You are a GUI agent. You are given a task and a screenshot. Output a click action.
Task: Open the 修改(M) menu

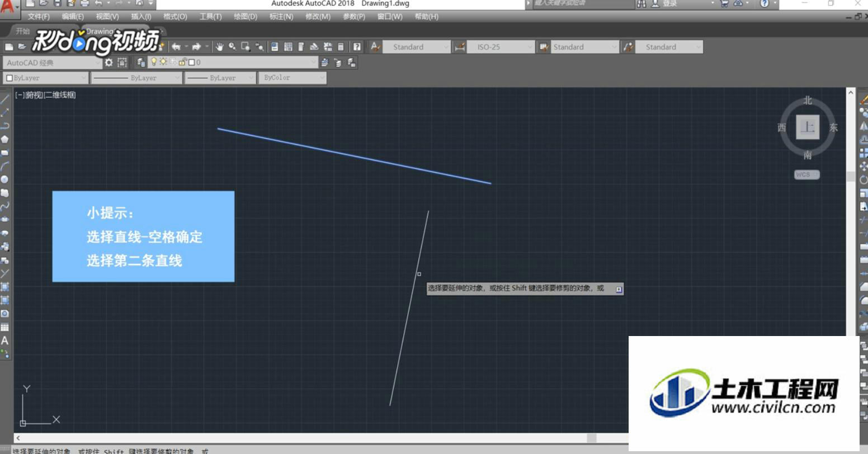tap(318, 17)
